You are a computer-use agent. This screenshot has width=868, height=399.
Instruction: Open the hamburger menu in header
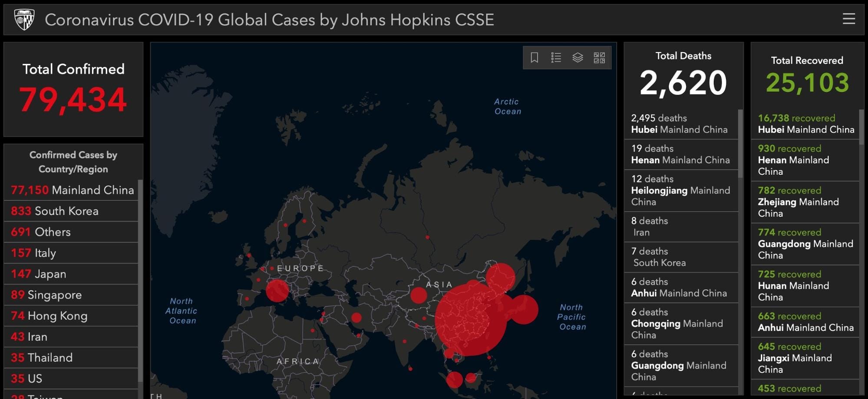tap(848, 19)
